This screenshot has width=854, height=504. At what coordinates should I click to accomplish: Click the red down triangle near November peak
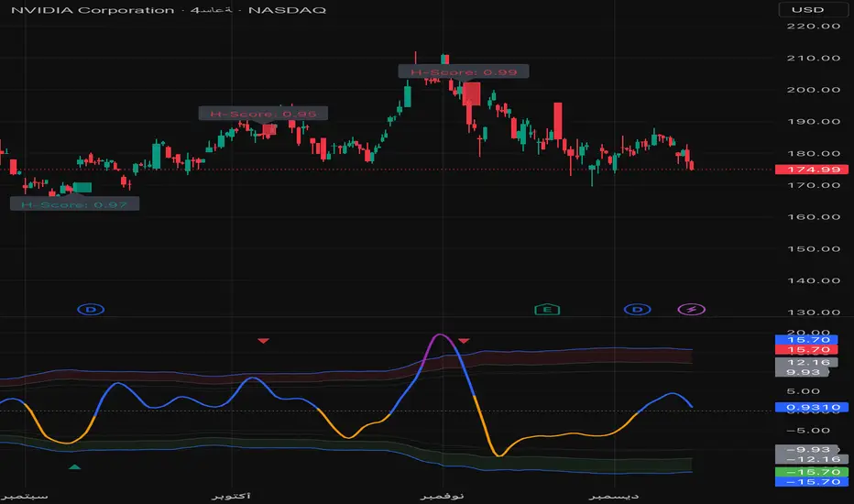(464, 341)
